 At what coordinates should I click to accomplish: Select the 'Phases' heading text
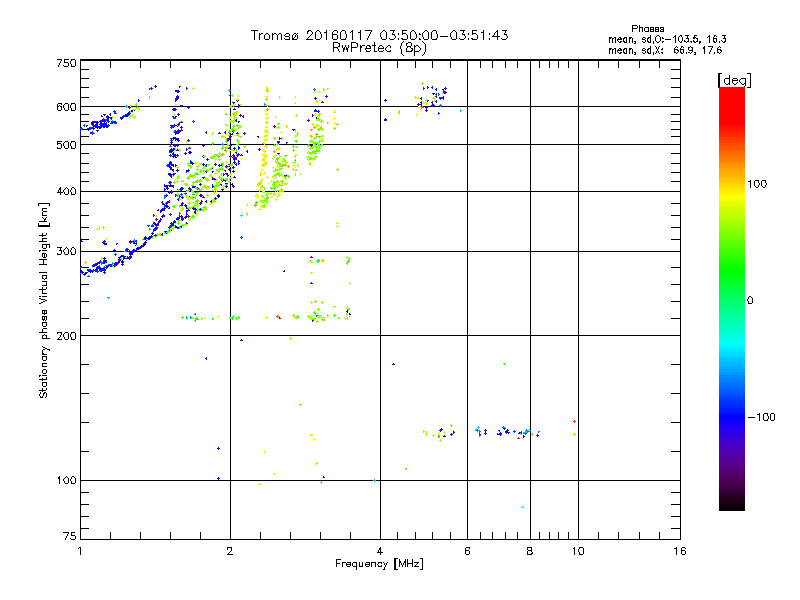coord(647,29)
